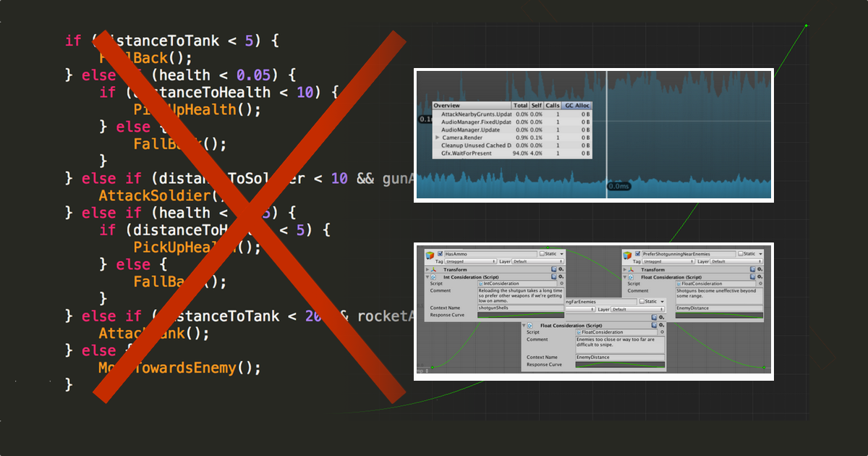The image size is (868, 456).
Task: Expand Camera.Render row in profiler
Action: [x=437, y=138]
